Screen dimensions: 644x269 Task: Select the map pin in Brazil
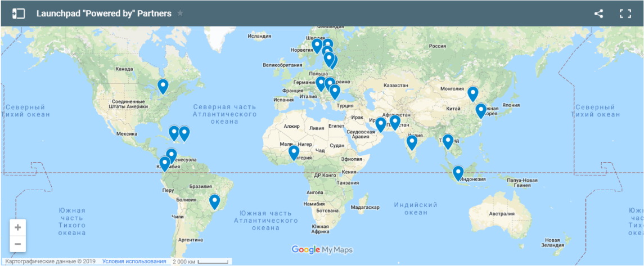pos(214,200)
